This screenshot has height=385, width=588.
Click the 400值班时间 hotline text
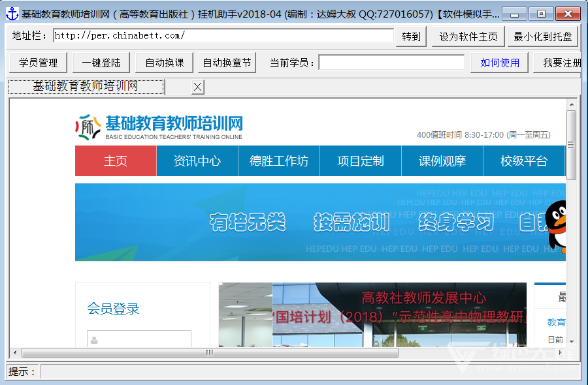click(483, 135)
